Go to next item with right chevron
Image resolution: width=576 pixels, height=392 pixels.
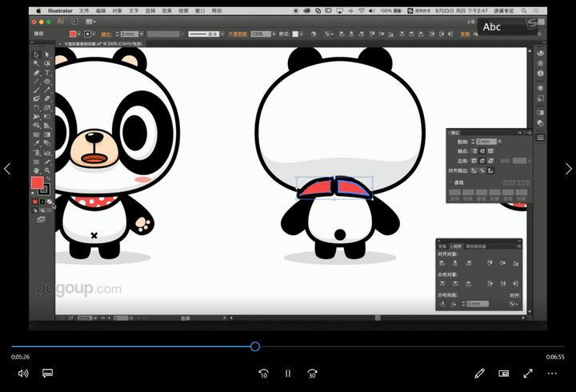tap(568, 169)
